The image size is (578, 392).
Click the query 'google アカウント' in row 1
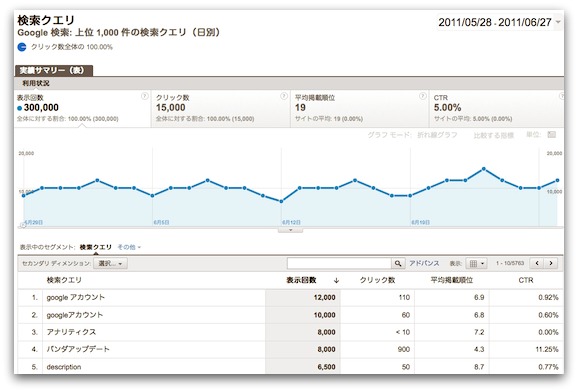[x=76, y=297]
